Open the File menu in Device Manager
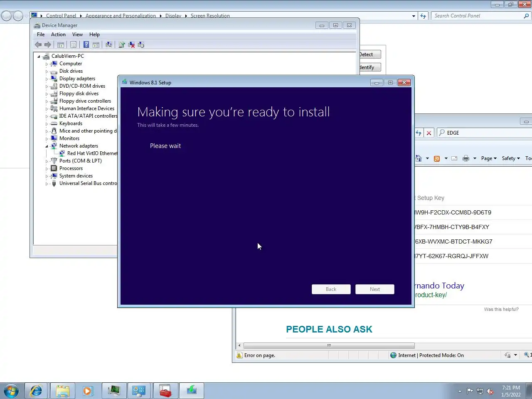The height and width of the screenshot is (399, 532). (x=41, y=34)
